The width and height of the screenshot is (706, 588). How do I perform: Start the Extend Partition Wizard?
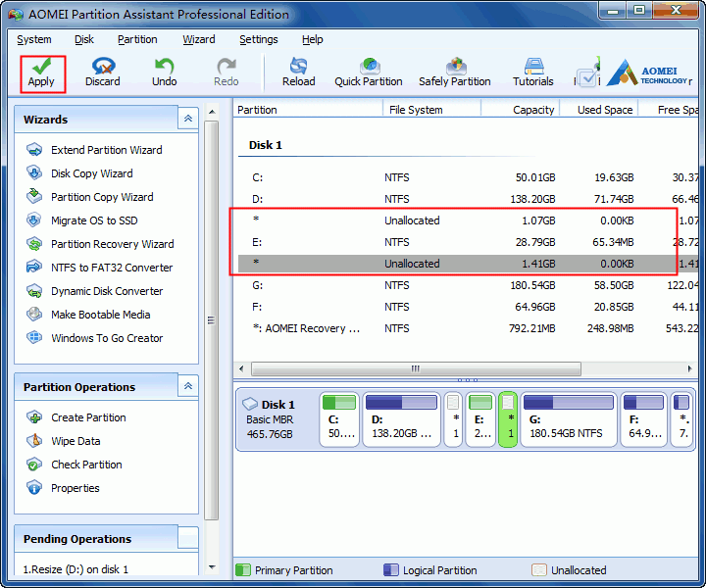point(106,150)
